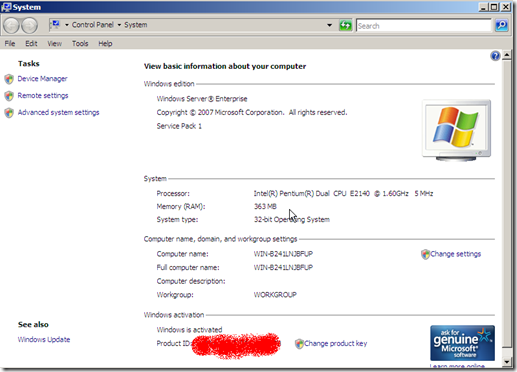517x372 pixels.
Task: Open the Tools menu
Action: [80, 44]
